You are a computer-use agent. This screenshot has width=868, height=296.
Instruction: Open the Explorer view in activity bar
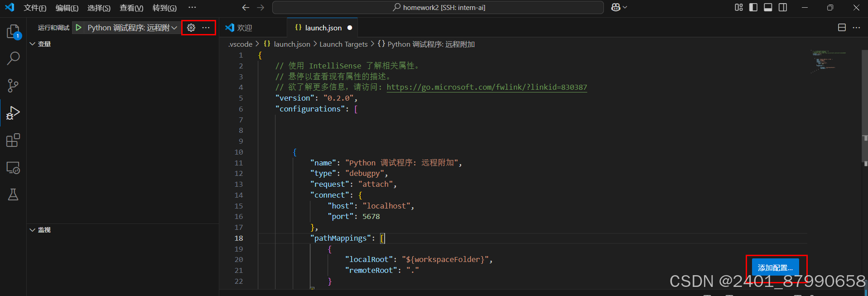tap(13, 31)
